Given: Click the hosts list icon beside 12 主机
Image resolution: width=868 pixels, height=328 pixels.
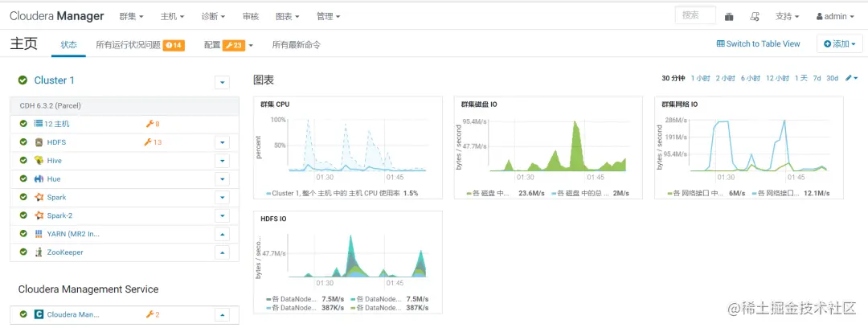Looking at the screenshot, I should (39, 124).
